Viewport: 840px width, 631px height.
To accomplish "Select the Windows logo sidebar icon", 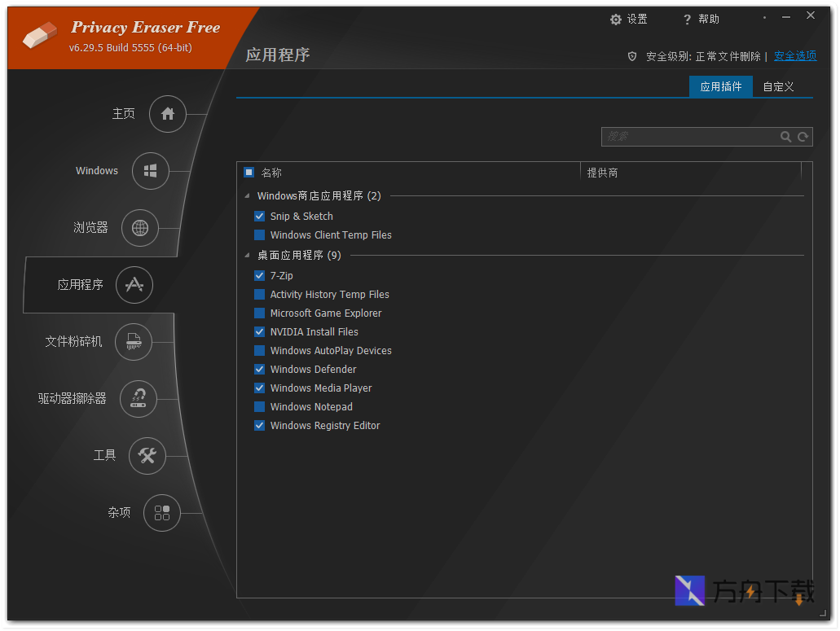I will (151, 171).
